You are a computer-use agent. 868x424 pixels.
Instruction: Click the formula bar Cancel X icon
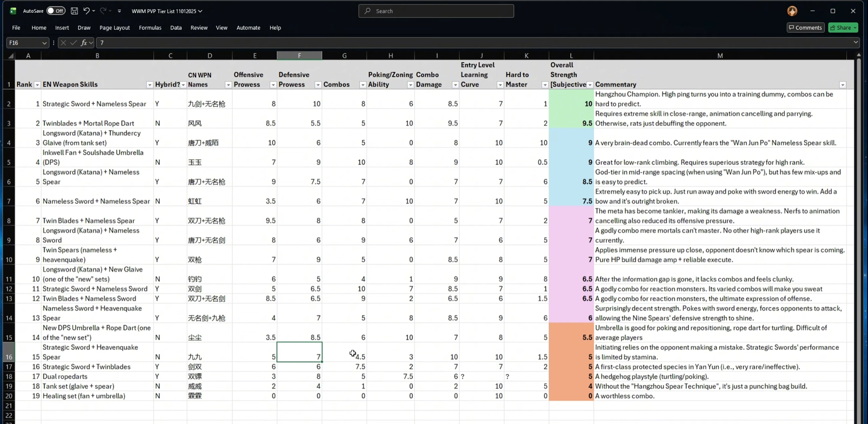tap(63, 43)
